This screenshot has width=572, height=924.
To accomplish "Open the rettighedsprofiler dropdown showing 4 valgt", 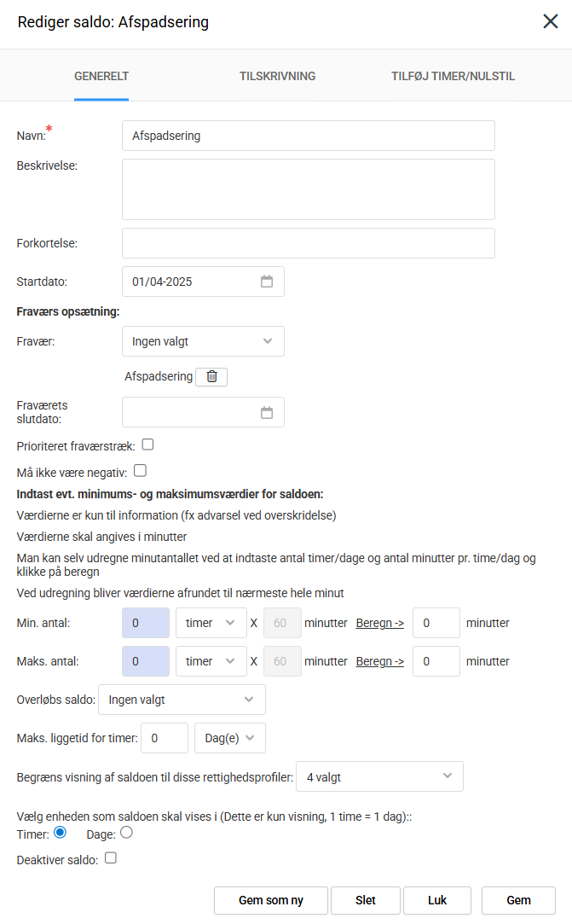I will [x=379, y=776].
